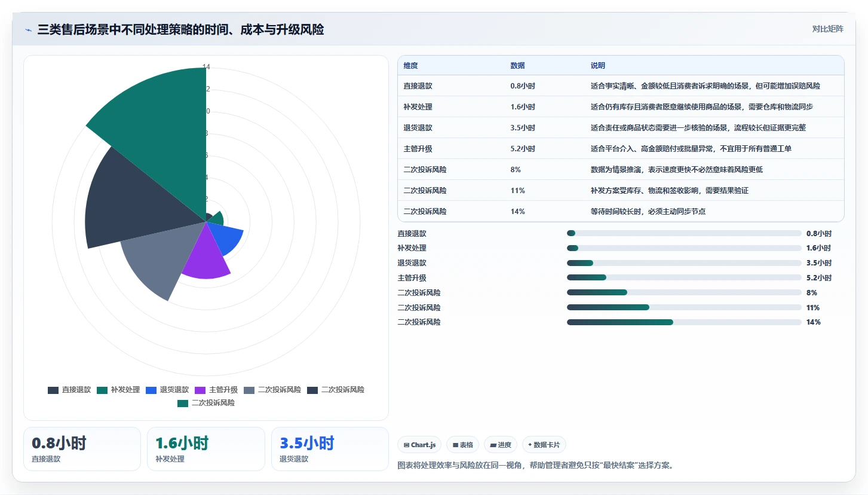Click the 1.6小时 value in the table
Image resolution: width=868 pixels, height=495 pixels.
pos(523,106)
